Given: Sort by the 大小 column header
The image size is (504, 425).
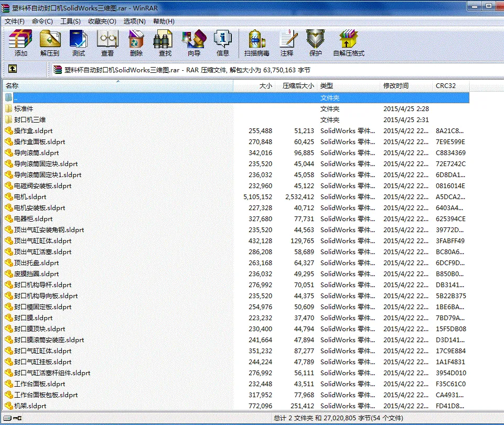Looking at the screenshot, I should 254,86.
